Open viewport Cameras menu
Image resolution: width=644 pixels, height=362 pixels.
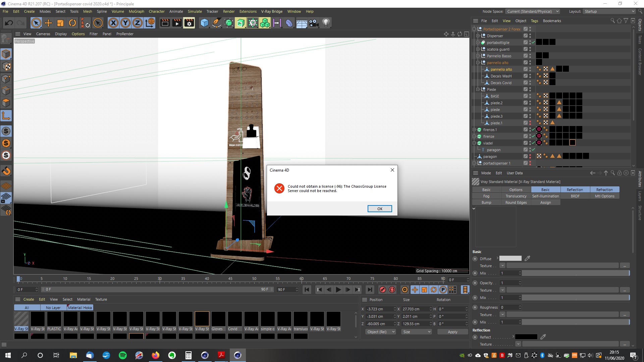click(43, 34)
